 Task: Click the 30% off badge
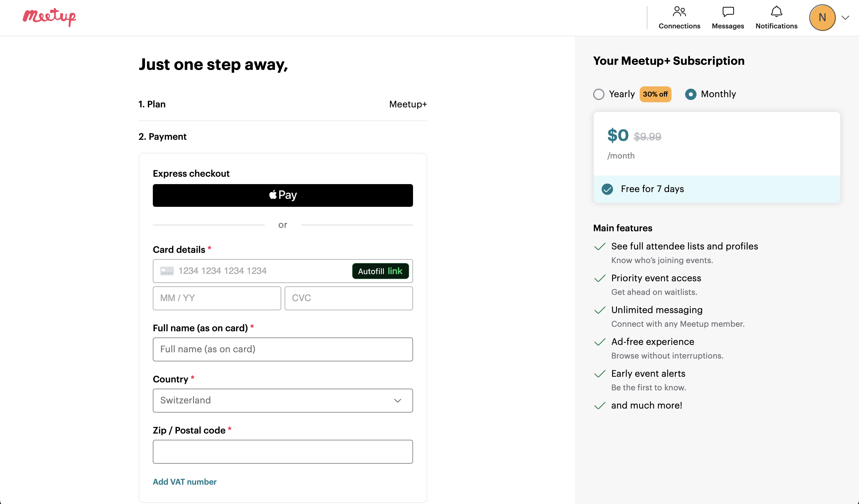tap(655, 94)
